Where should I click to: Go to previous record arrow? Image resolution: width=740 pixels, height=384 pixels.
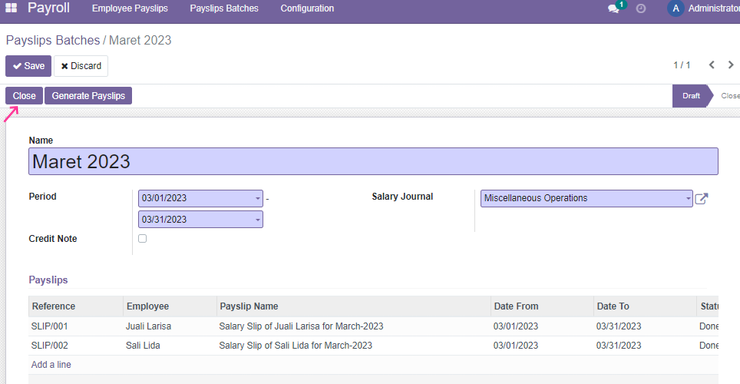[712, 65]
